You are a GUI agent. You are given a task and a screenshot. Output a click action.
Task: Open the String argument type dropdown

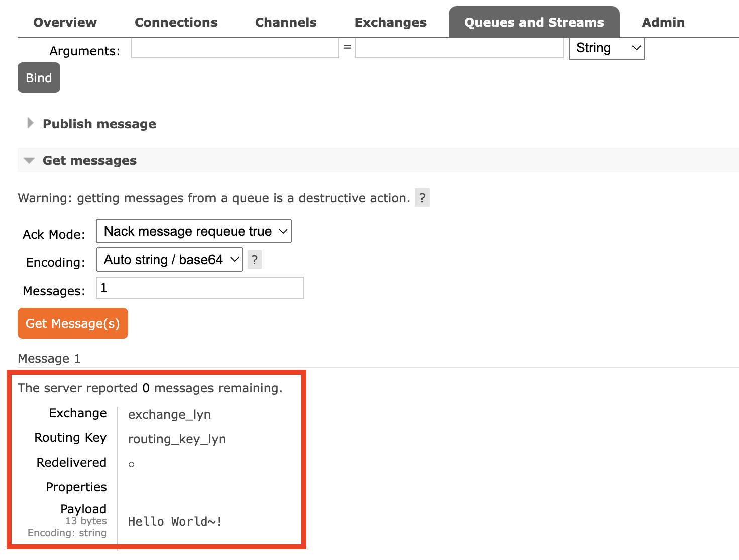coord(606,48)
